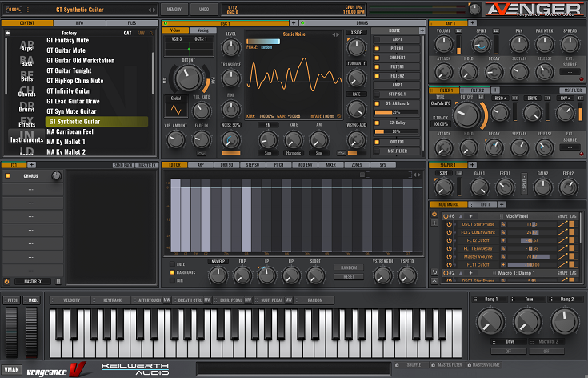The image size is (588, 378).
Task: Toggle the PITCH1 route LED
Action: [x=377, y=48]
